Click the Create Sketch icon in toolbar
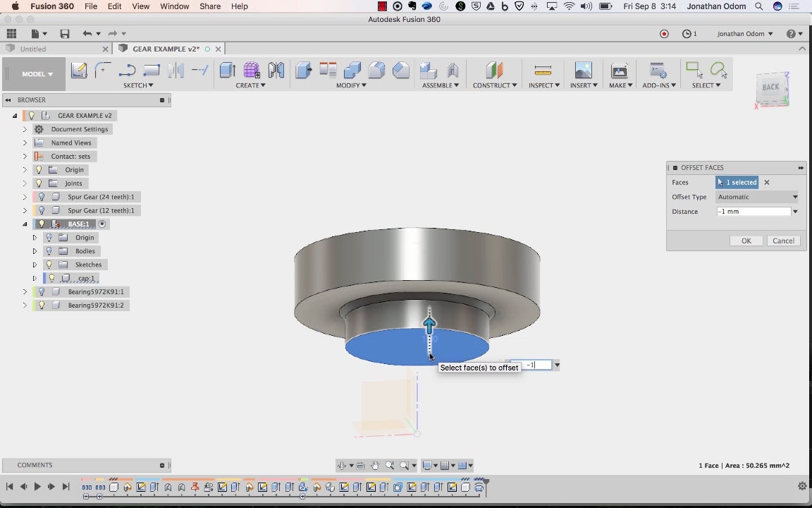Viewport: 812px width, 508px height. tap(79, 70)
